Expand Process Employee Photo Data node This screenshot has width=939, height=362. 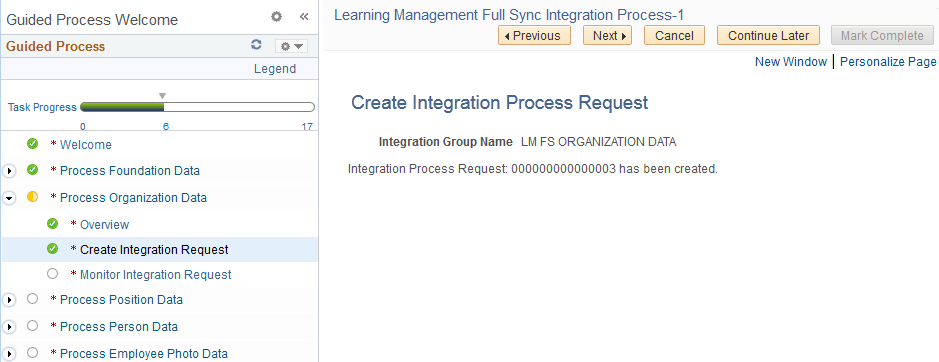[x=9, y=354]
